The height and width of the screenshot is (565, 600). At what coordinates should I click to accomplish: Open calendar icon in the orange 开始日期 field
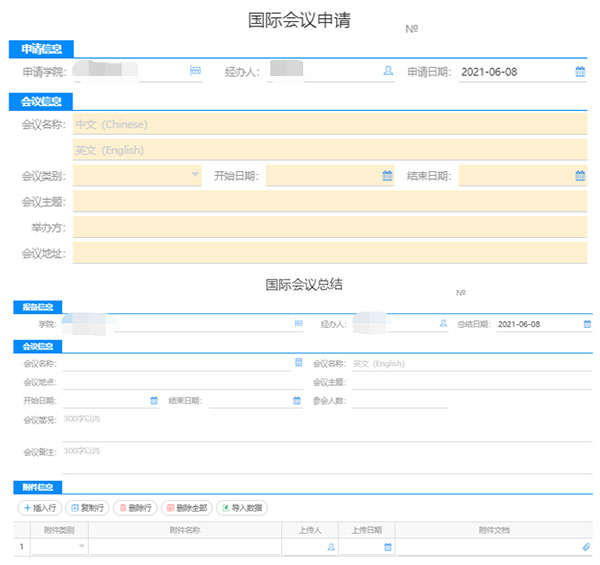pos(387,176)
